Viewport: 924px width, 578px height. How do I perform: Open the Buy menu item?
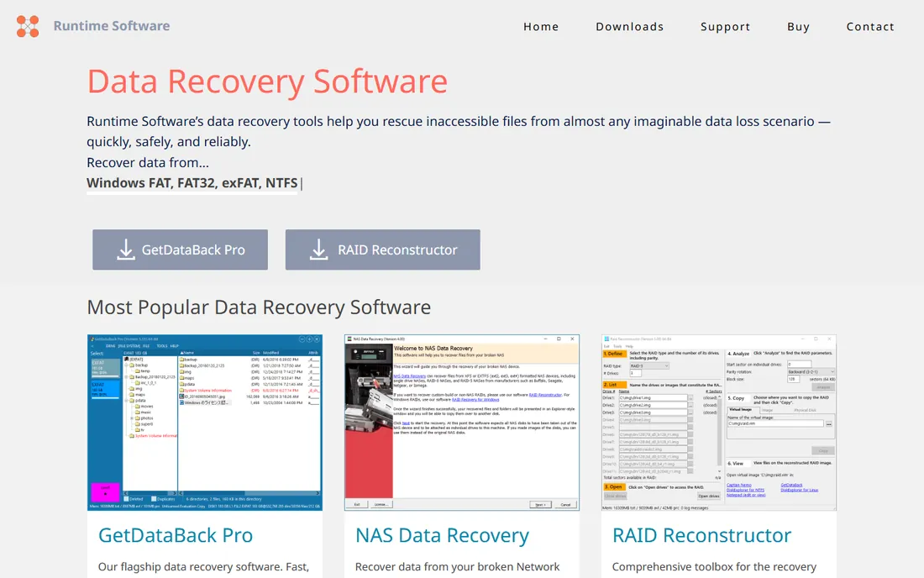pyautogui.click(x=799, y=27)
